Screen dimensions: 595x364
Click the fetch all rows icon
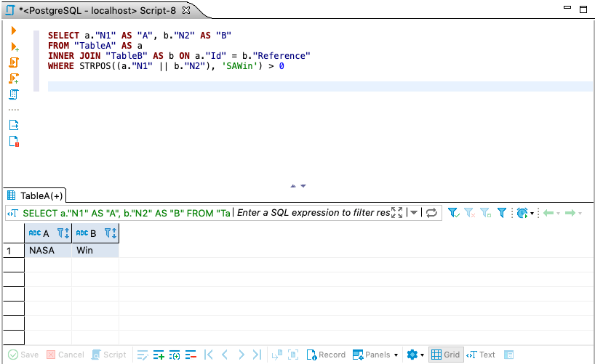coord(293,355)
